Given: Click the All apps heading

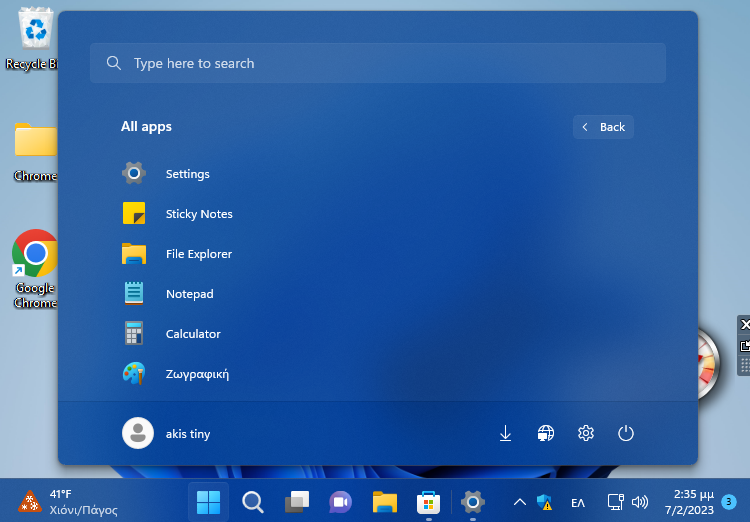Looking at the screenshot, I should pos(146,126).
